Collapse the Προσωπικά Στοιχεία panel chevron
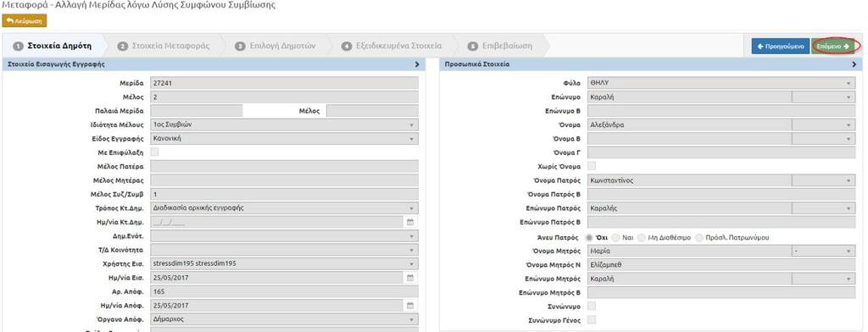 pyautogui.click(x=854, y=64)
